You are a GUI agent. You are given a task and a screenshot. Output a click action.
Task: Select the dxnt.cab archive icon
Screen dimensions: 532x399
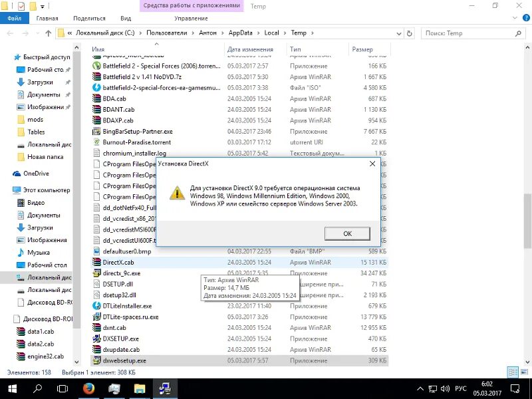pos(96,328)
